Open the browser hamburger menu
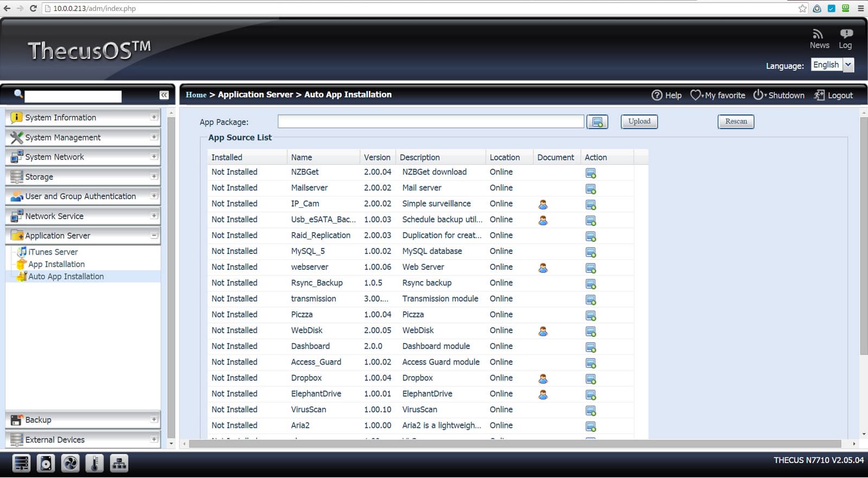This screenshot has height=478, width=868. coord(860,8)
